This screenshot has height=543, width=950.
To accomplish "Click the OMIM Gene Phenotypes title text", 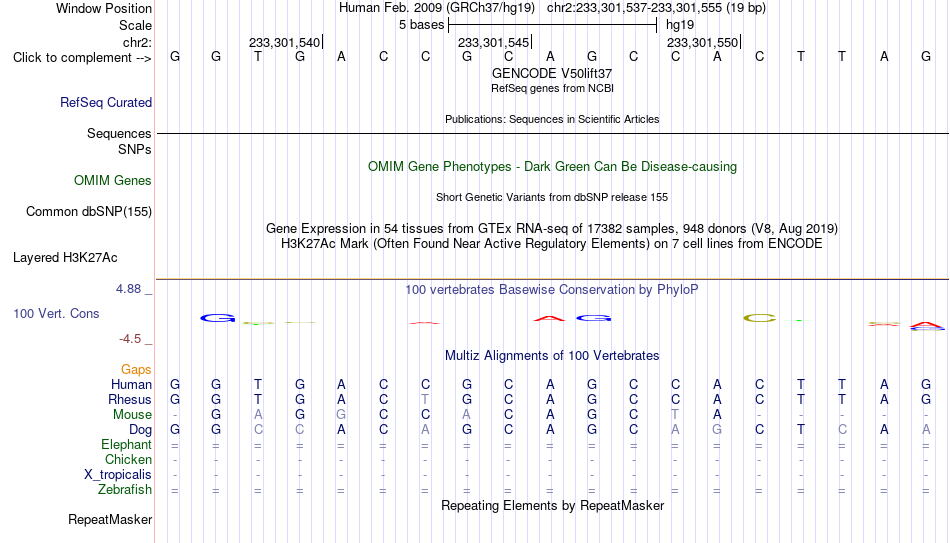I will tap(552, 167).
